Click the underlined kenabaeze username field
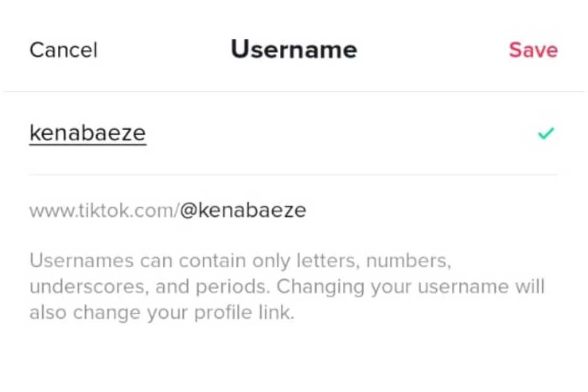Viewport: 588px width, 392px height. pos(88,133)
